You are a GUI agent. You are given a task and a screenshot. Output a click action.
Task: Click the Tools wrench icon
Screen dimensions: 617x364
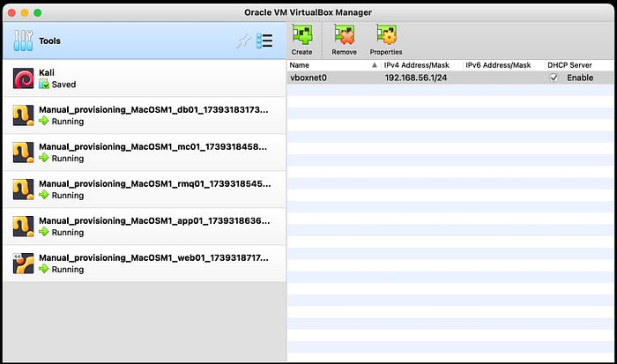coord(23,41)
